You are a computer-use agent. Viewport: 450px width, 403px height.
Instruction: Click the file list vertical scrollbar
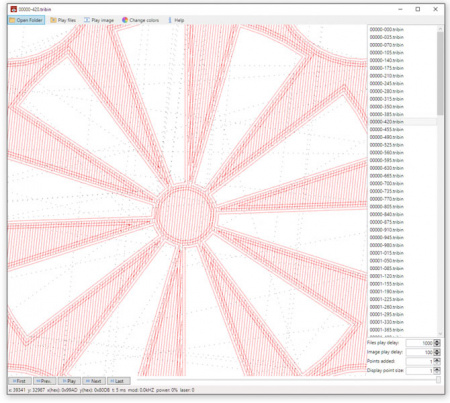click(440, 180)
